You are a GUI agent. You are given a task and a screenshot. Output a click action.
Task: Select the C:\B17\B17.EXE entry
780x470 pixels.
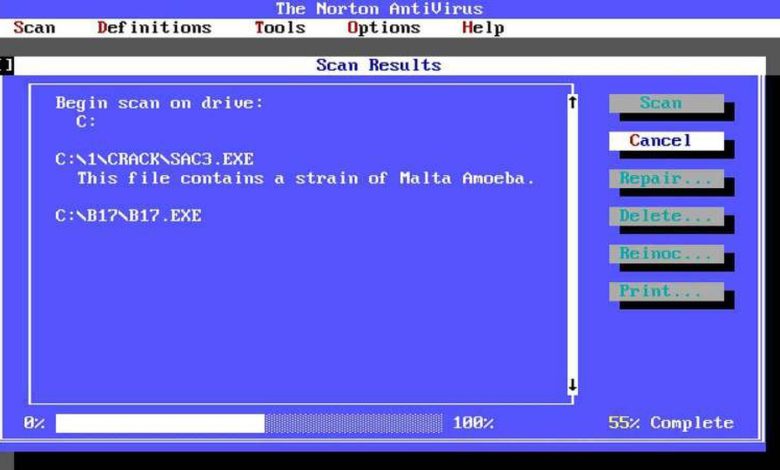(x=128, y=216)
